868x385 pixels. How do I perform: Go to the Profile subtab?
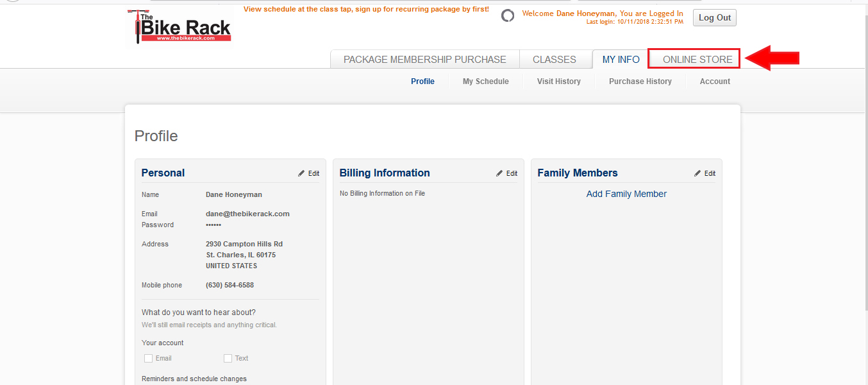pyautogui.click(x=422, y=81)
